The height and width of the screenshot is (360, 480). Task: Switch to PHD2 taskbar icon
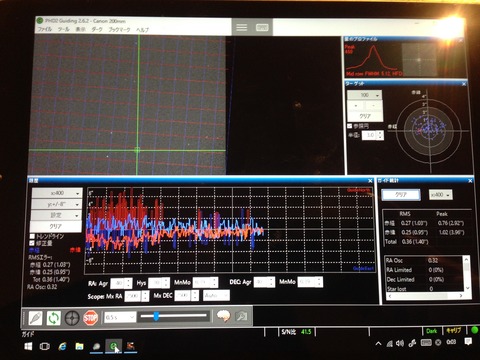[114, 346]
